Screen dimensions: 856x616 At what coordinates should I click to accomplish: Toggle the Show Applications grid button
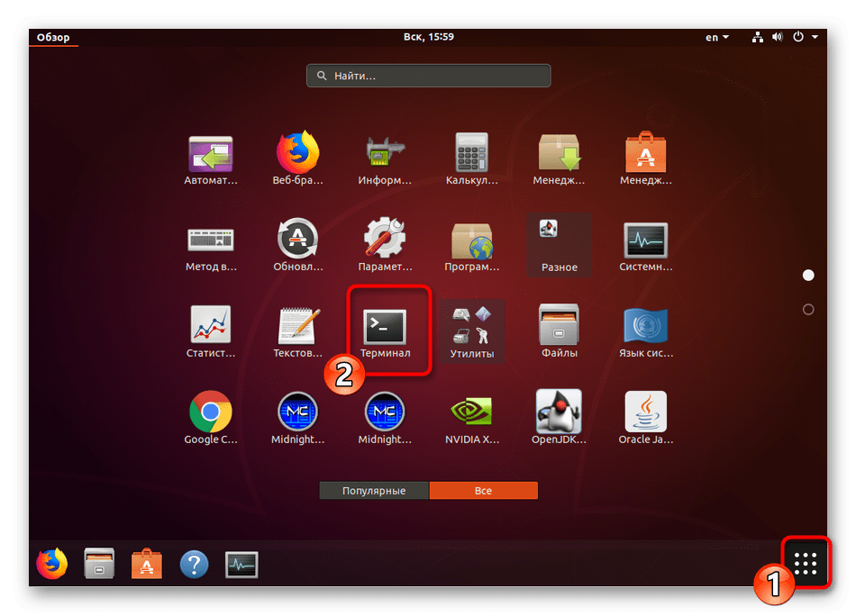point(806,564)
